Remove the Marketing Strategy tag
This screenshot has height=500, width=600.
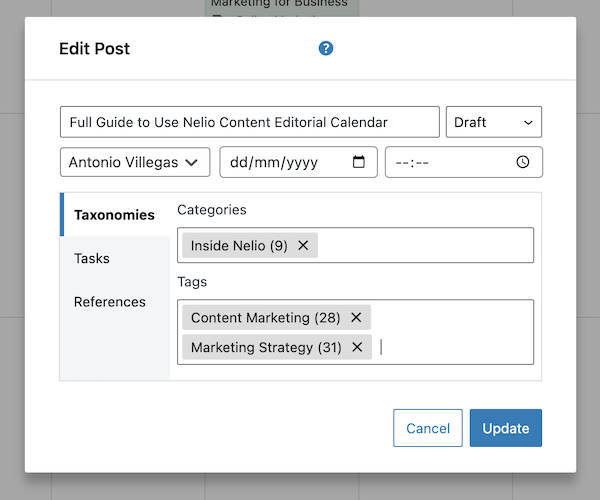pos(357,347)
